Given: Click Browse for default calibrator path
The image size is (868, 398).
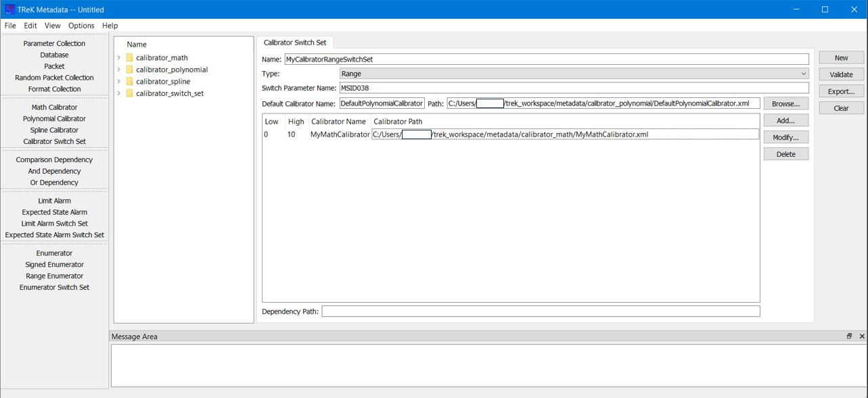Looking at the screenshot, I should [785, 104].
